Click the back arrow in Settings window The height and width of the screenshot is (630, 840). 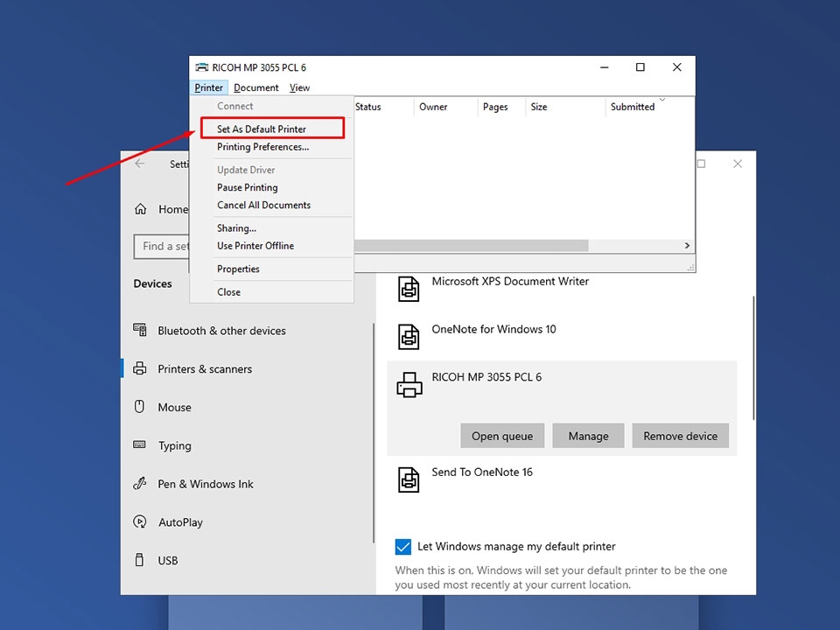coord(140,164)
